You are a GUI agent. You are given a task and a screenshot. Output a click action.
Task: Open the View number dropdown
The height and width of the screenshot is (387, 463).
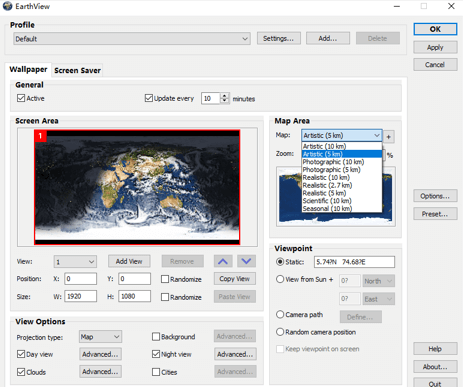point(75,262)
